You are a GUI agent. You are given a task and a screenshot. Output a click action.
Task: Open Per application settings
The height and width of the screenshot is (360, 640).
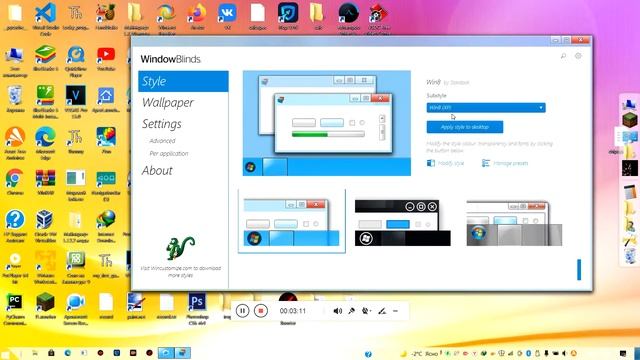[x=169, y=153]
